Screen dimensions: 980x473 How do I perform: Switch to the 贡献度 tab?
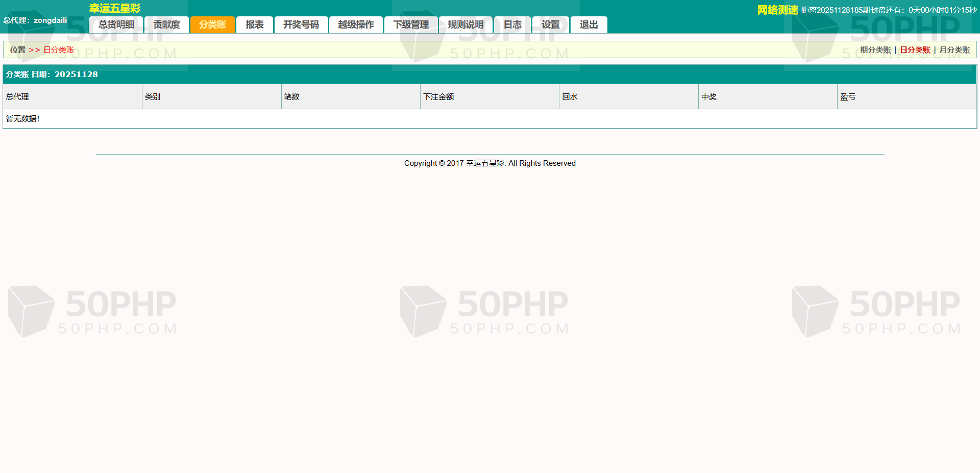point(166,24)
